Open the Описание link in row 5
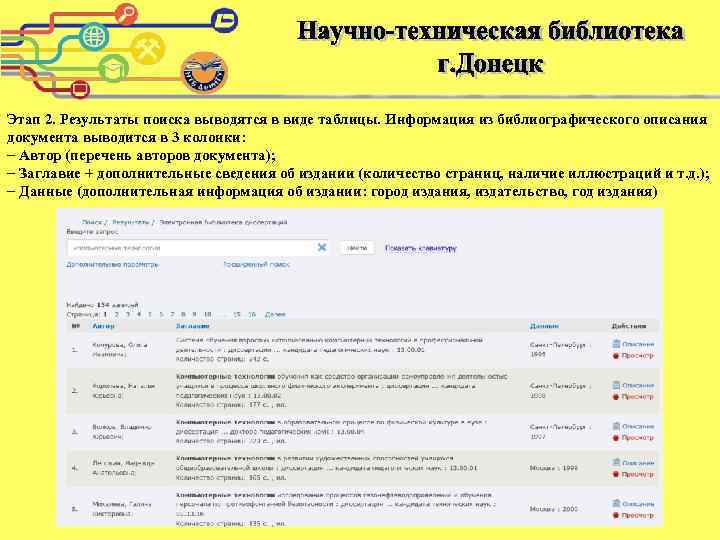This screenshot has height=540, width=720. pos(638,504)
